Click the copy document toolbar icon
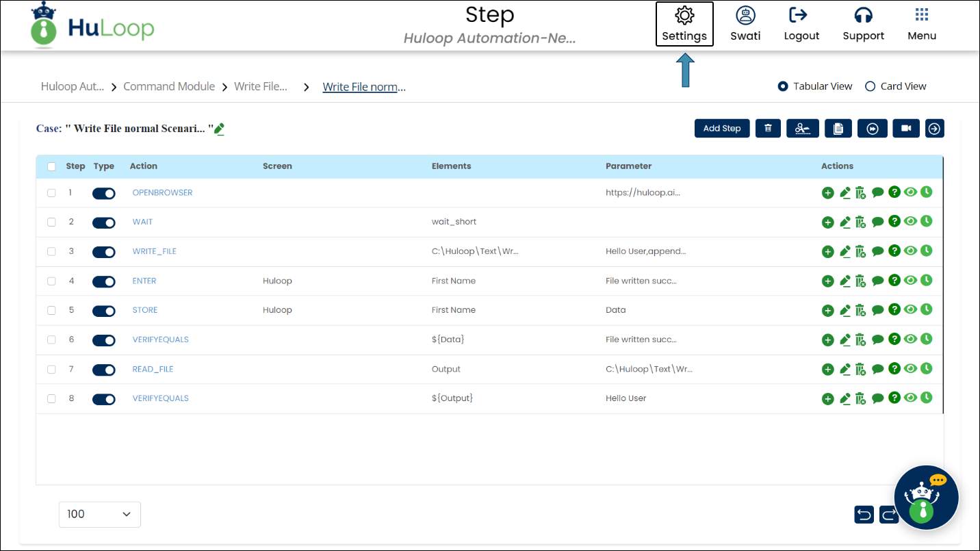This screenshot has height=551, width=980. pyautogui.click(x=838, y=129)
